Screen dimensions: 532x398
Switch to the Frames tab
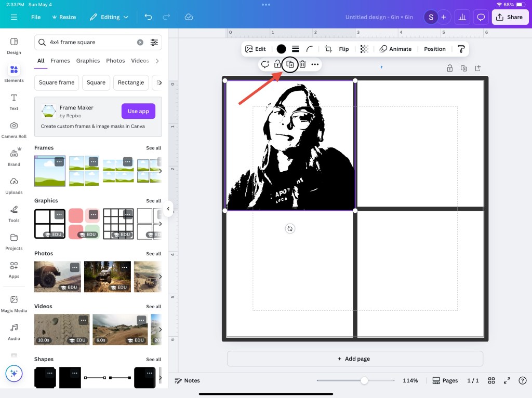point(60,61)
